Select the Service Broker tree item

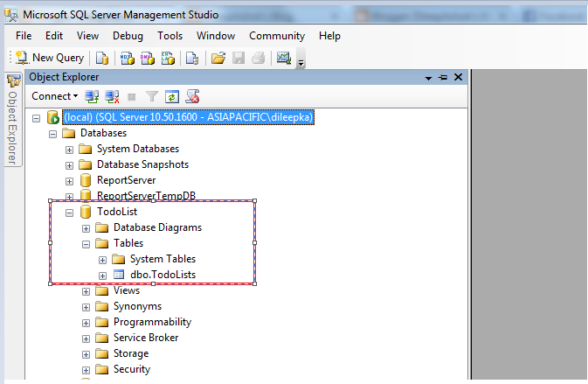146,338
